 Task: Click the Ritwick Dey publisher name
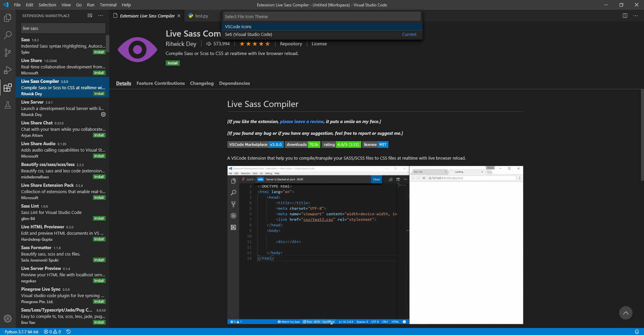tap(181, 44)
